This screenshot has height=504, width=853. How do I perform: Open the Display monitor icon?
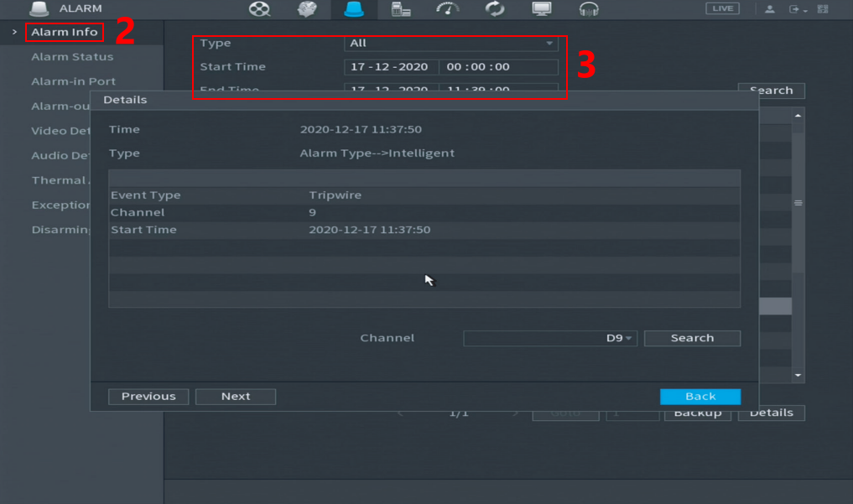click(542, 9)
